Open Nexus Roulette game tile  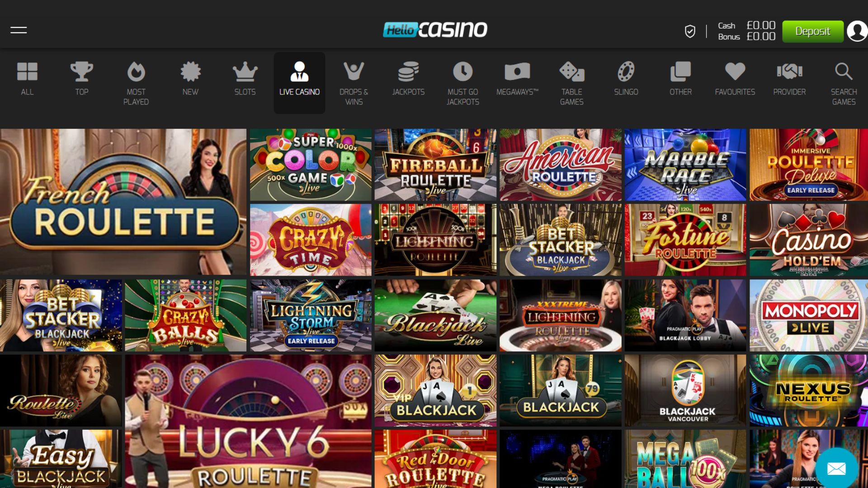tap(809, 390)
